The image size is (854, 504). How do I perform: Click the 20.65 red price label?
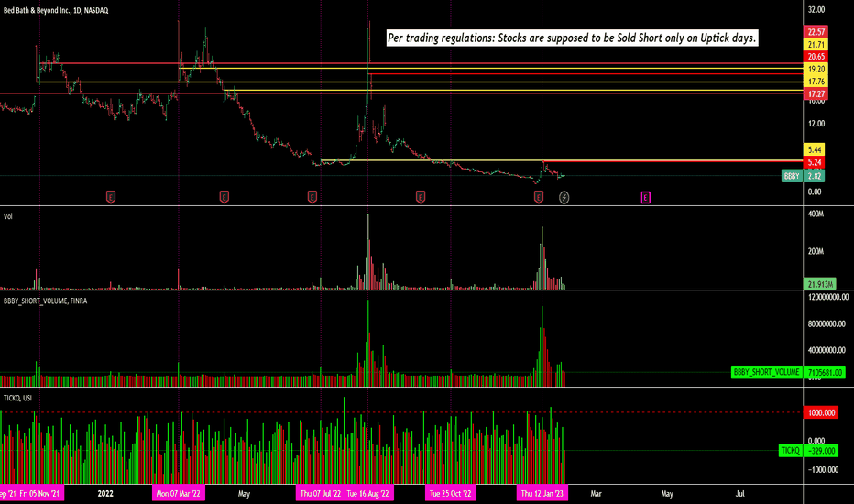(x=816, y=57)
